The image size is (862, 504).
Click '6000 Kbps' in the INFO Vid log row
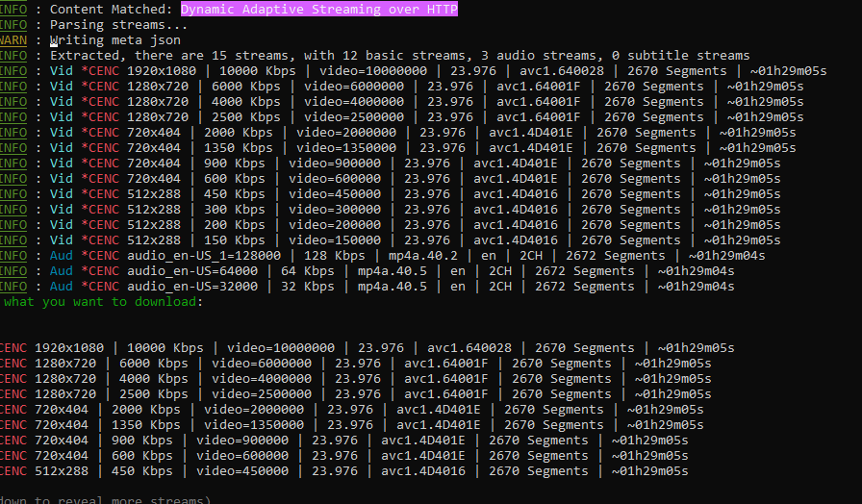[245, 87]
